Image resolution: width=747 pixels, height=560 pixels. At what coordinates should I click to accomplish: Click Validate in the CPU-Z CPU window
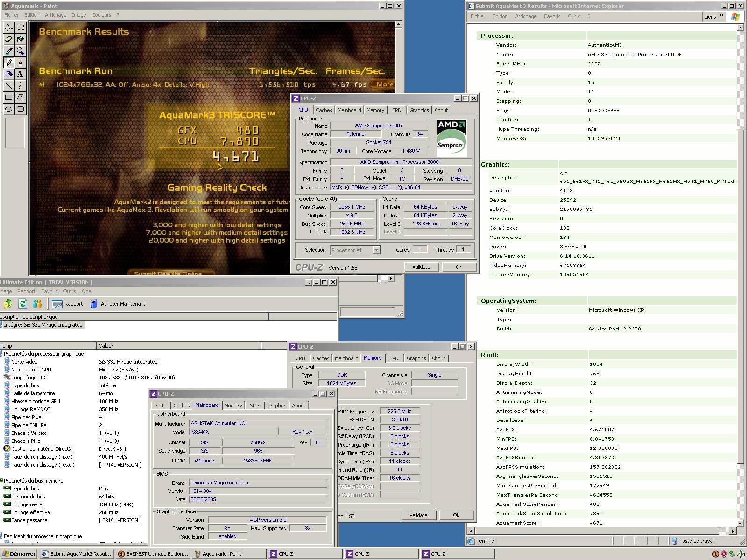421,267
